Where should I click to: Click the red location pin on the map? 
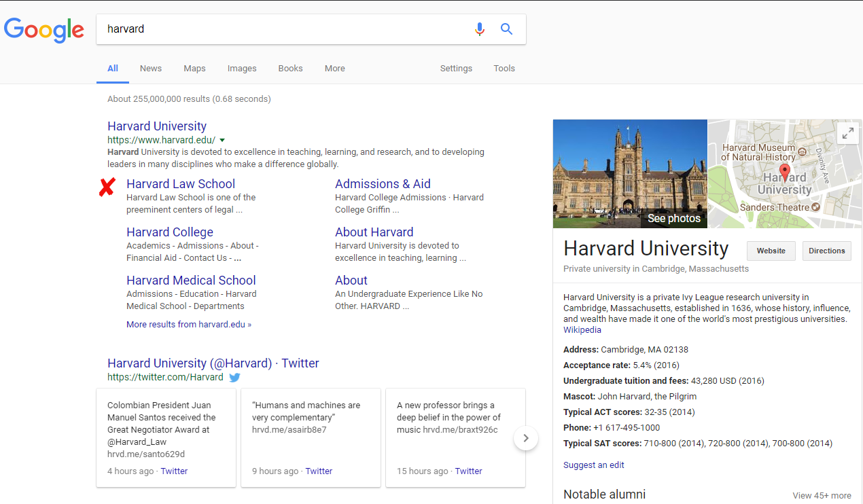tap(785, 172)
